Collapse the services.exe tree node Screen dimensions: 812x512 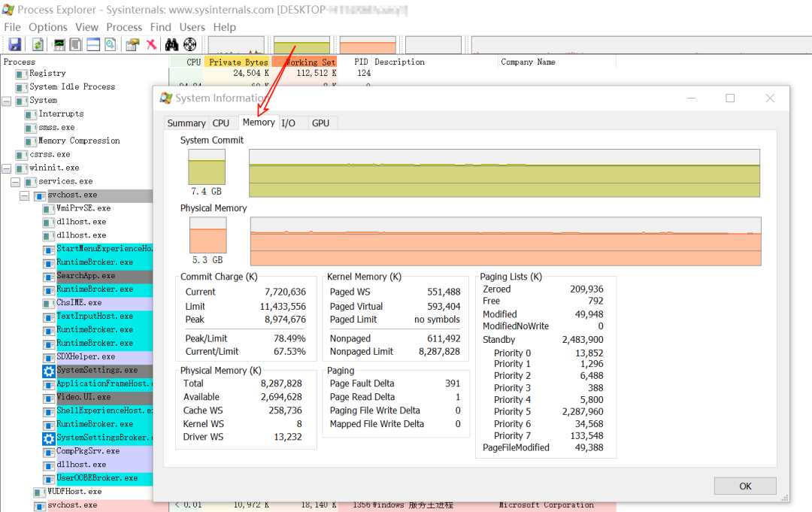[x=16, y=182]
